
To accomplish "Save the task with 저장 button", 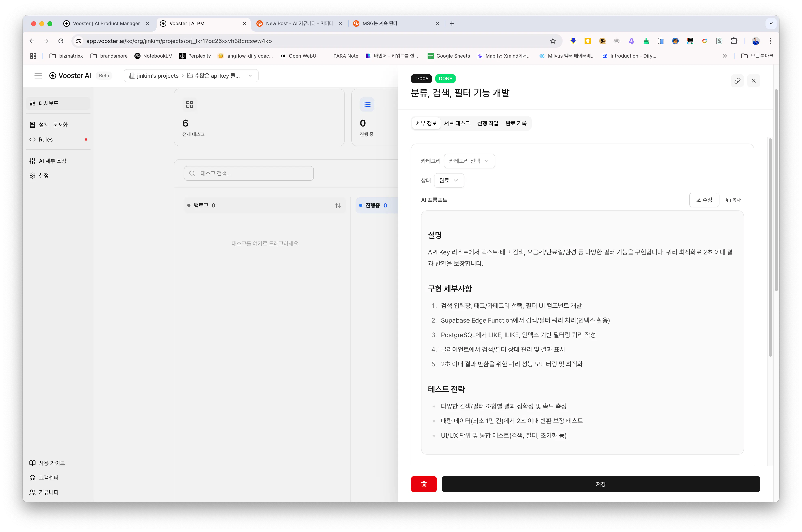I will click(x=600, y=484).
